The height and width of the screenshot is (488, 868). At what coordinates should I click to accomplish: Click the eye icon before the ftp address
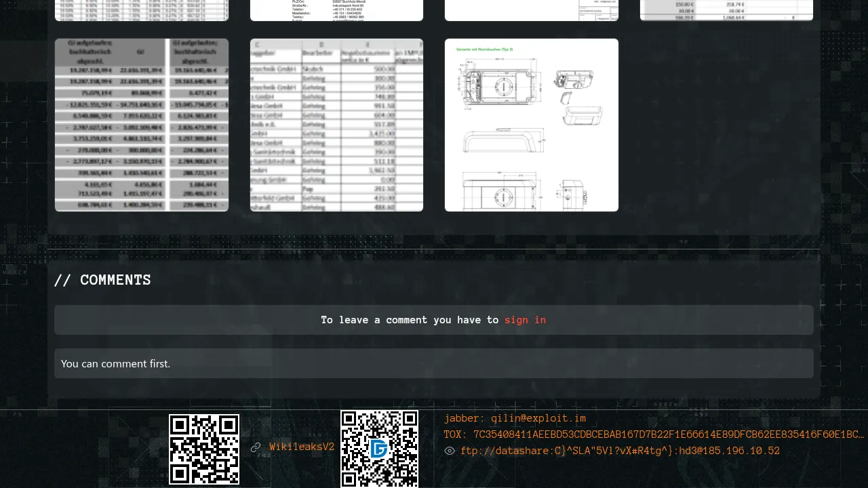coord(450,451)
